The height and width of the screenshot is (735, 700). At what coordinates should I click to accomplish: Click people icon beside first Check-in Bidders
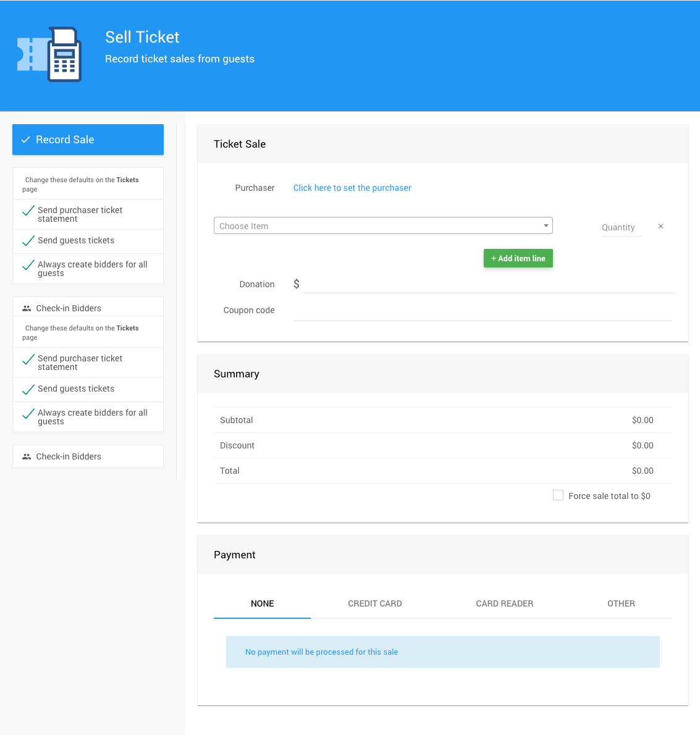[x=27, y=308]
